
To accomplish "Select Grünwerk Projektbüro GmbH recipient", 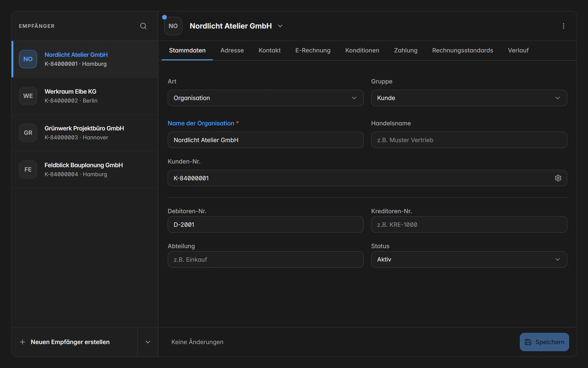I will pos(85,133).
